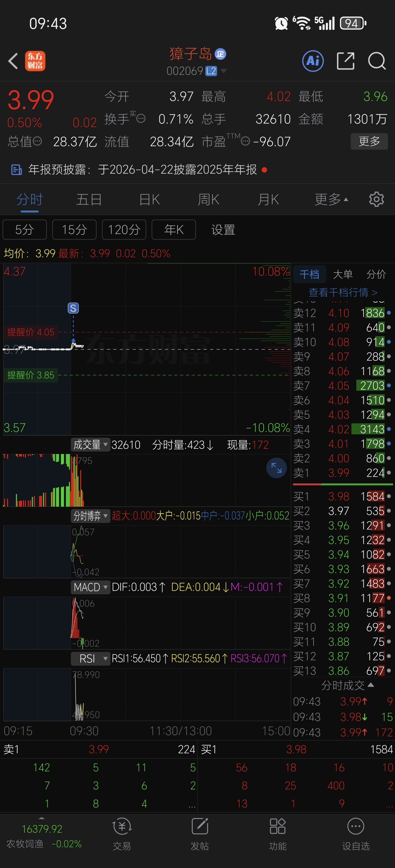
Task: Tap 卖1 3.99 224 queue header
Action: click(x=99, y=749)
